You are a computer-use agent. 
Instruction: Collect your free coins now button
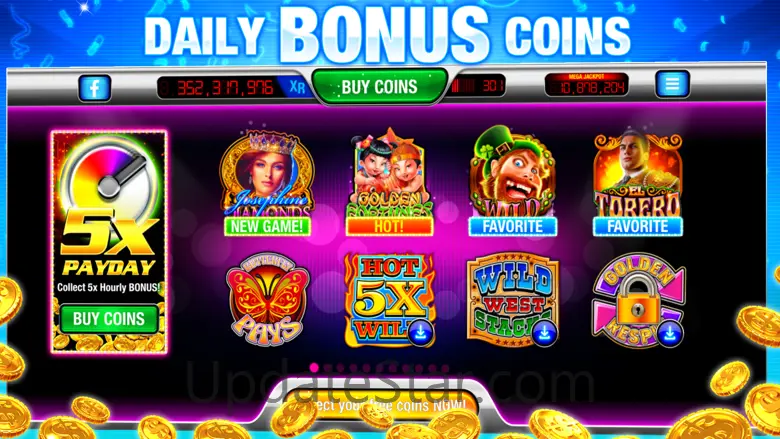coord(381,404)
